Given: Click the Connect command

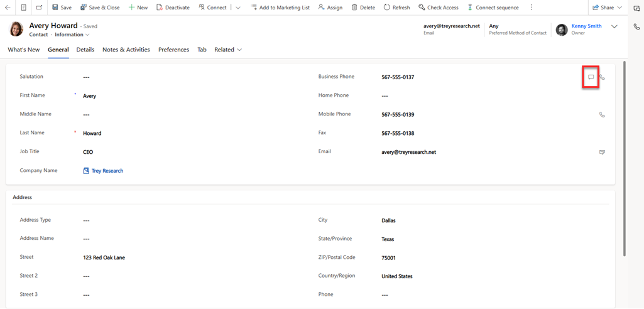Looking at the screenshot, I should 212,8.
